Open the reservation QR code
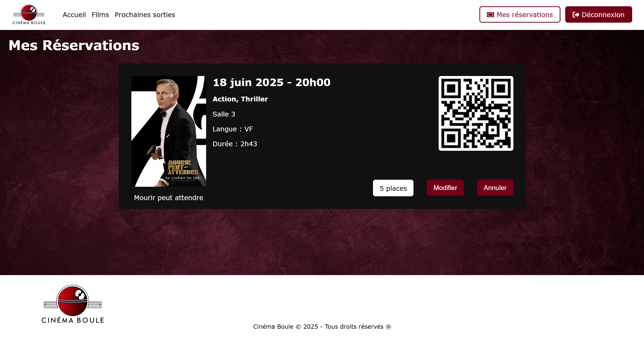The width and height of the screenshot is (644, 337). 476,113
